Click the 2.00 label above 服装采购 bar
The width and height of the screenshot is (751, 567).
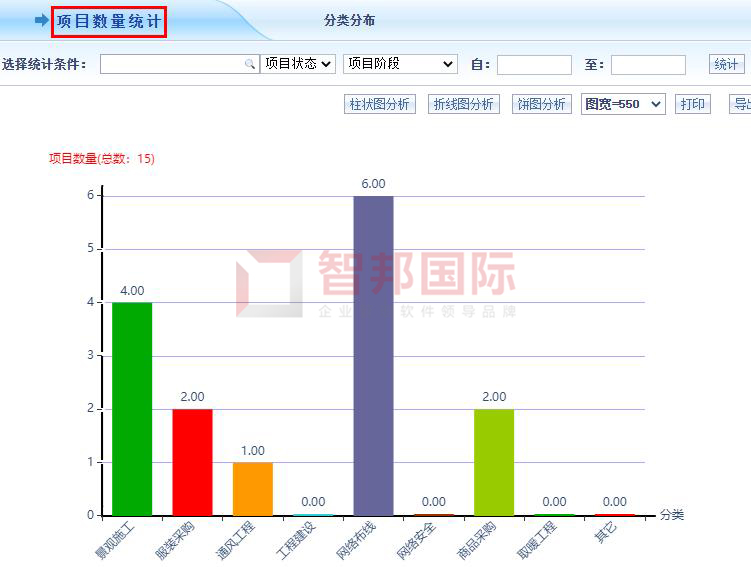[x=193, y=397]
